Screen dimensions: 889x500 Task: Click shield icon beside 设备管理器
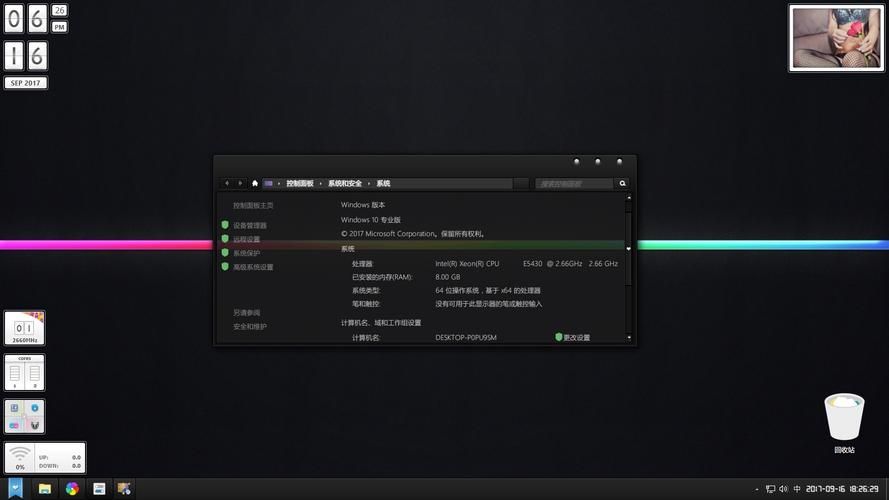click(225, 225)
